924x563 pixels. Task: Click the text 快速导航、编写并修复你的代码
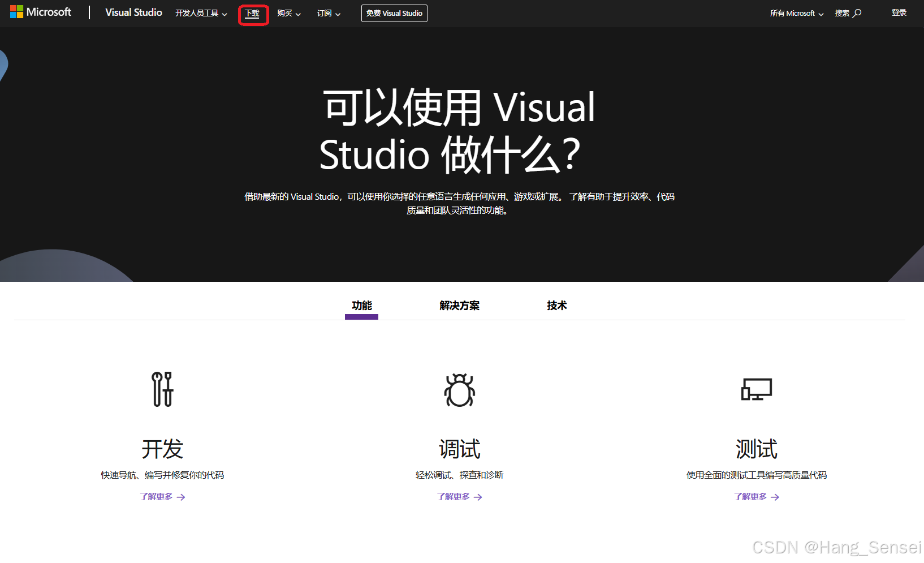[162, 475]
